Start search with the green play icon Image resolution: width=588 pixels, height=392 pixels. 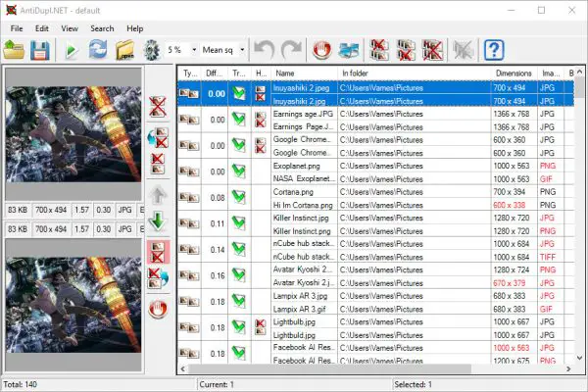click(x=71, y=50)
